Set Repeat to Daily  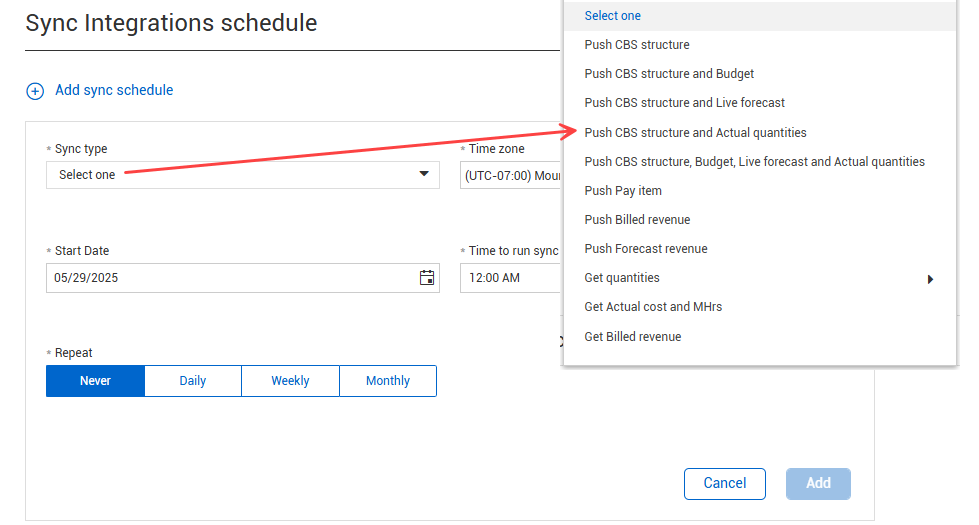tap(193, 381)
